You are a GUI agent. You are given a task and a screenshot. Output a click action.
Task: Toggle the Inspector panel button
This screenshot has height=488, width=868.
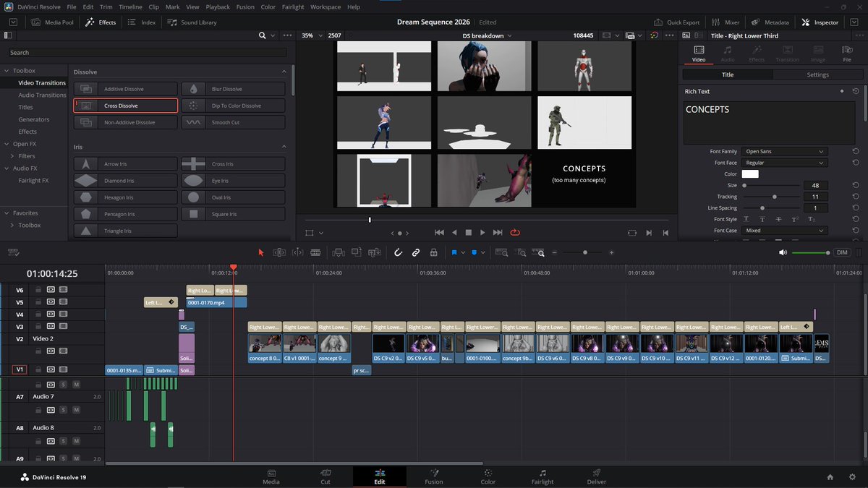click(820, 22)
